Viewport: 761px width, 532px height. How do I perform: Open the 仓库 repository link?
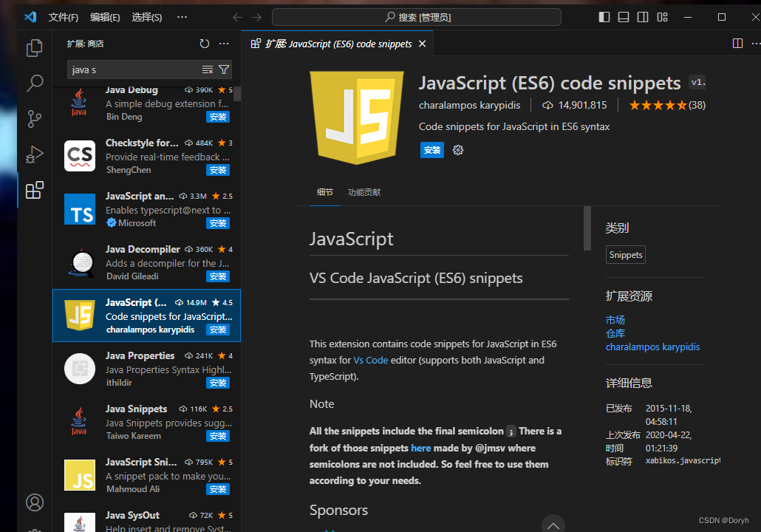point(615,333)
